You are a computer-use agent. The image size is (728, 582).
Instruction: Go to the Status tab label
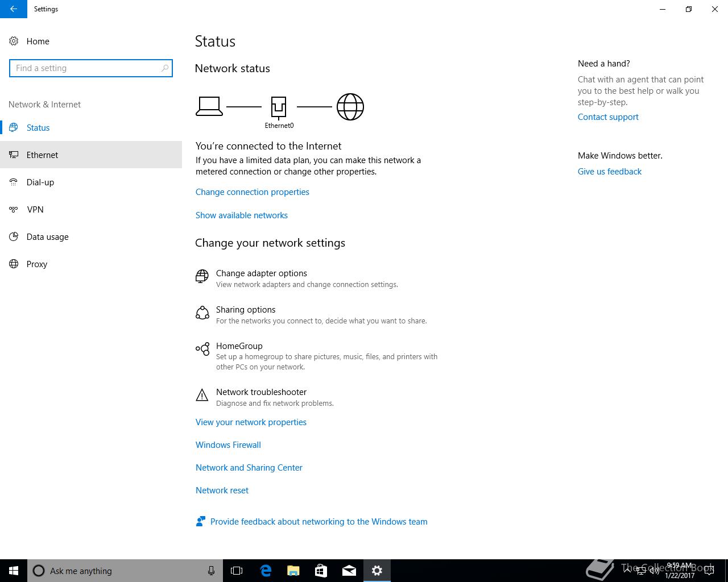click(x=38, y=127)
